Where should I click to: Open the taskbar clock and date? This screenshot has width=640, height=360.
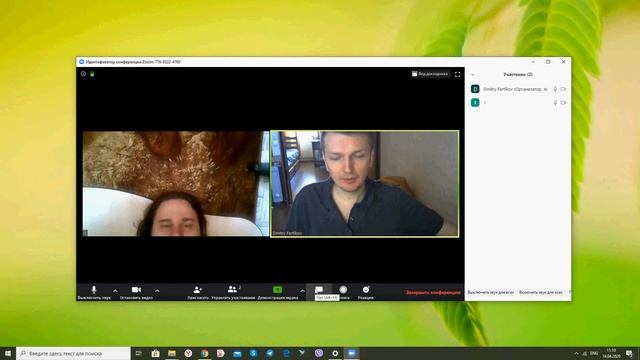611,353
